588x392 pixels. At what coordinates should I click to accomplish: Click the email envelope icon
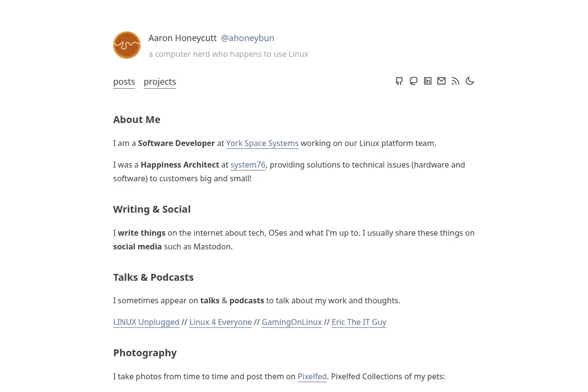pyautogui.click(x=441, y=81)
